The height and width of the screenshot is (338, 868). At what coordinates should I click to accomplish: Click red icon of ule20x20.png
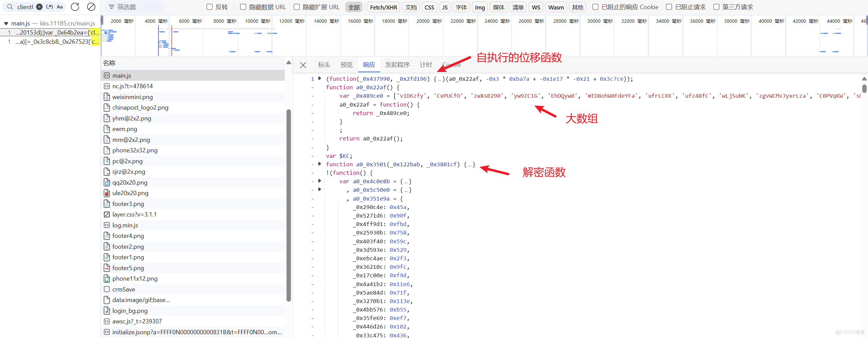(107, 193)
